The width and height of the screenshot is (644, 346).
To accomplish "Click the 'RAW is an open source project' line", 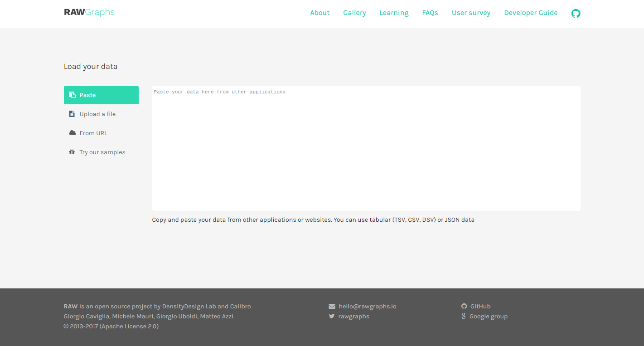I will (157, 306).
